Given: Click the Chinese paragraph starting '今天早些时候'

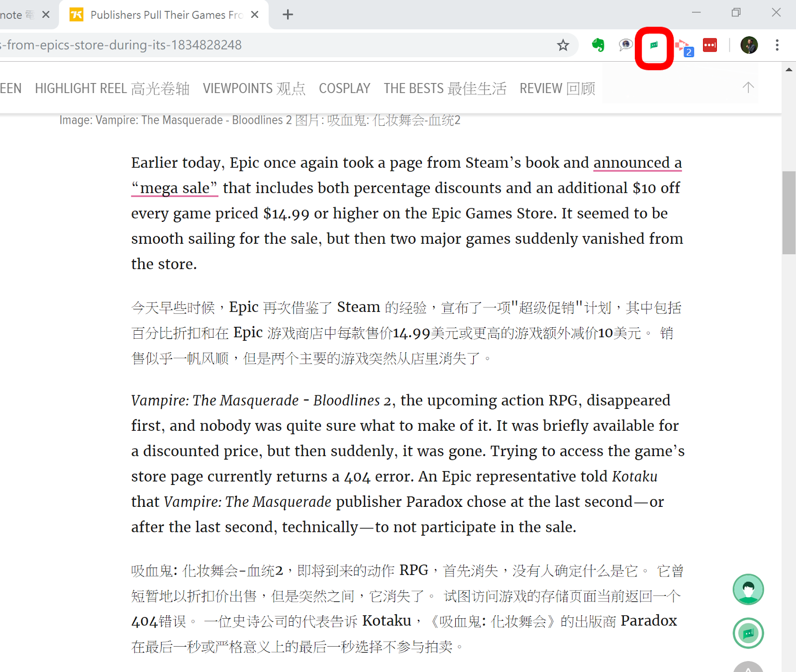Looking at the screenshot, I should click(x=406, y=333).
